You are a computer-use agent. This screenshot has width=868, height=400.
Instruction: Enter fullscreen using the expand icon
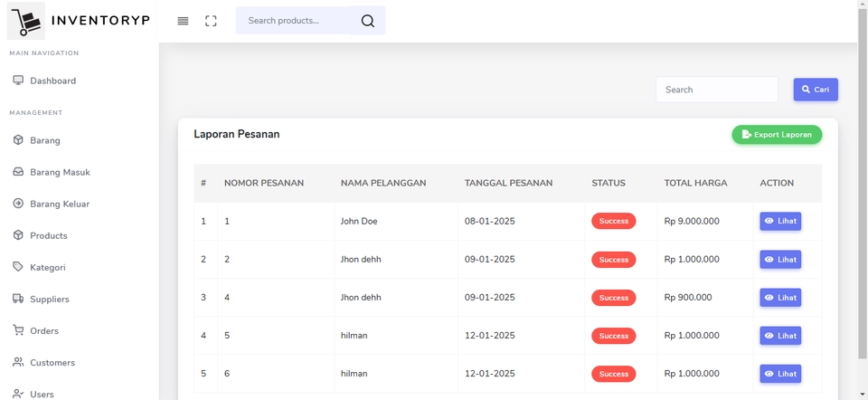[x=211, y=21]
